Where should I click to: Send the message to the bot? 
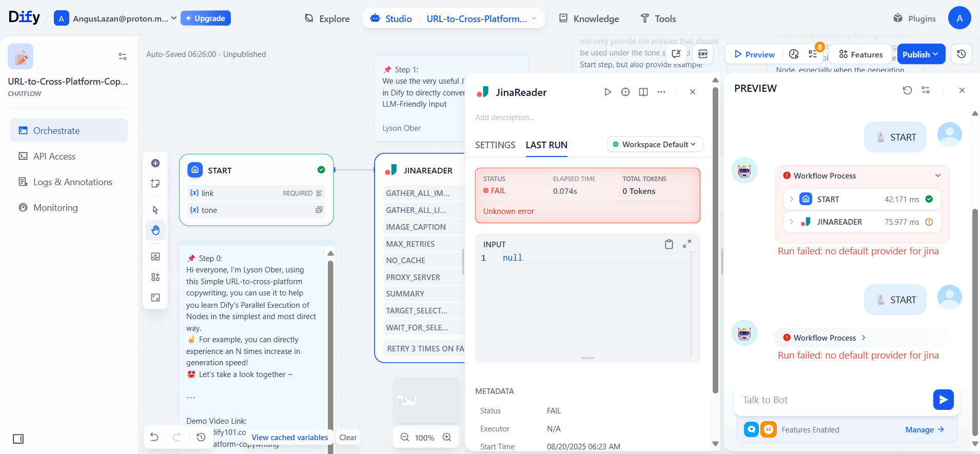(944, 400)
